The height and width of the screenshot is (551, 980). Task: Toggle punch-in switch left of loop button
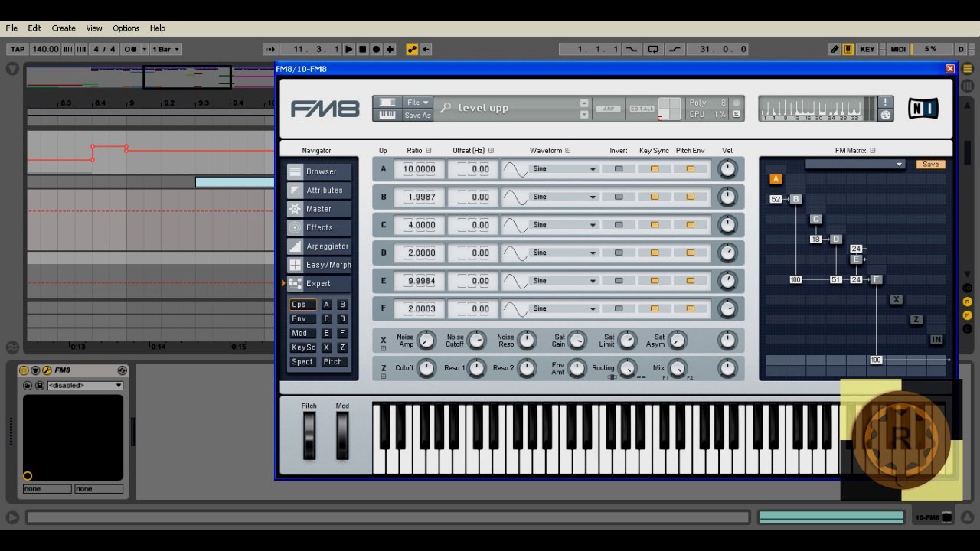pos(632,49)
